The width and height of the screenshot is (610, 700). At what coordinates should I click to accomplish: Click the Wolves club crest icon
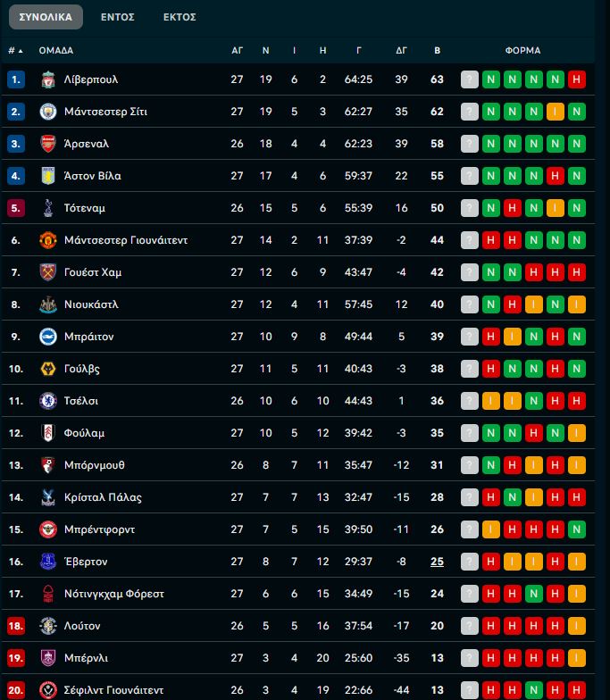coord(48,369)
